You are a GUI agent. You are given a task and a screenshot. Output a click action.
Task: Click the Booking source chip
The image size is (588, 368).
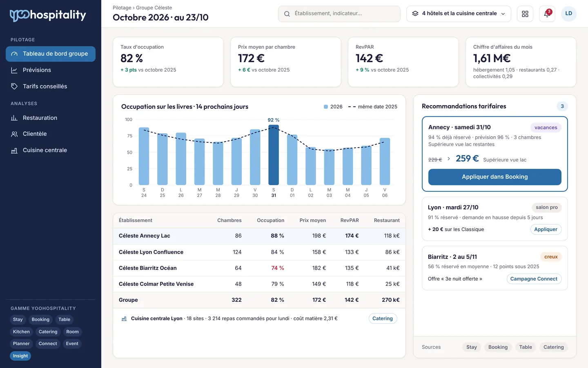point(498,347)
